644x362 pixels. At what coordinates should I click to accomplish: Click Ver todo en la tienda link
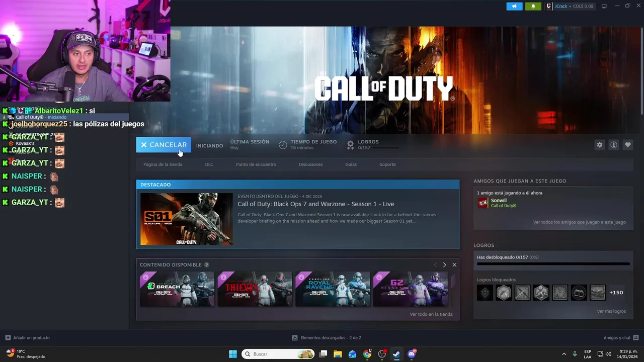(x=431, y=314)
